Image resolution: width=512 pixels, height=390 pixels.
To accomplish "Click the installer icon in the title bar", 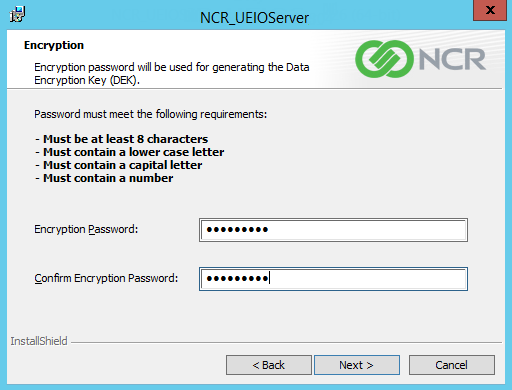I will (17, 14).
